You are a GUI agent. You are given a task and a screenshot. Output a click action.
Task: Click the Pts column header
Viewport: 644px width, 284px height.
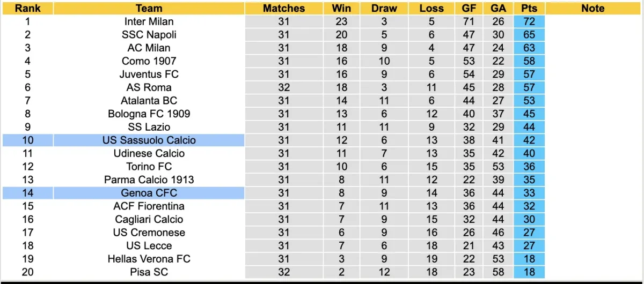pos(529,8)
